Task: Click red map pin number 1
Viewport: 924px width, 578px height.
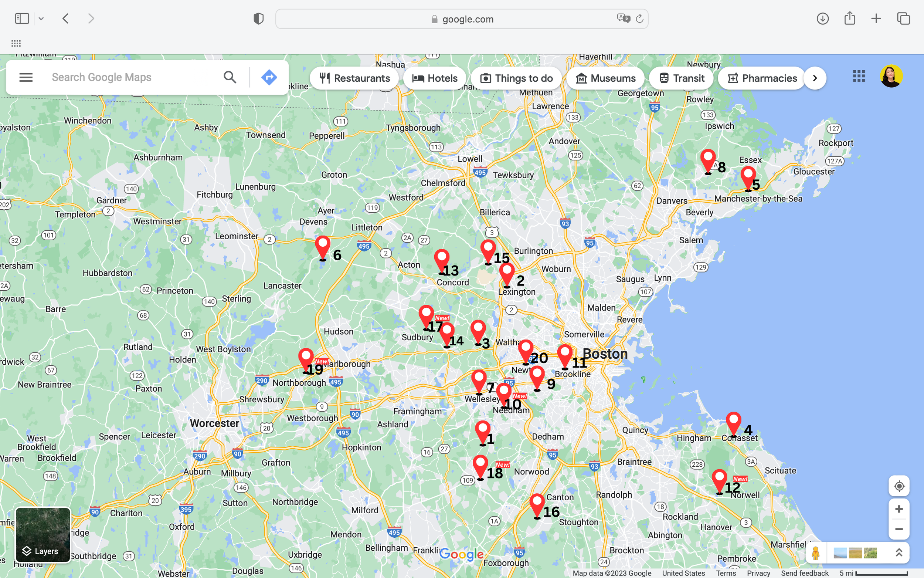Action: click(x=482, y=433)
